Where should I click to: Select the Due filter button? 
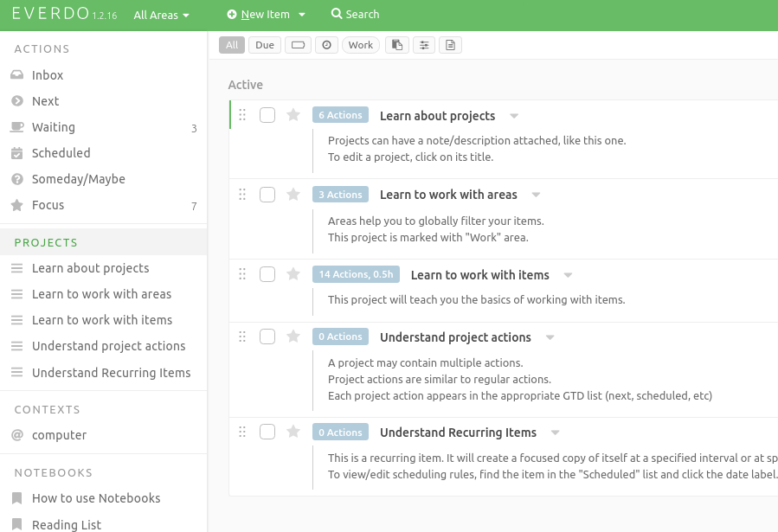[265, 45]
